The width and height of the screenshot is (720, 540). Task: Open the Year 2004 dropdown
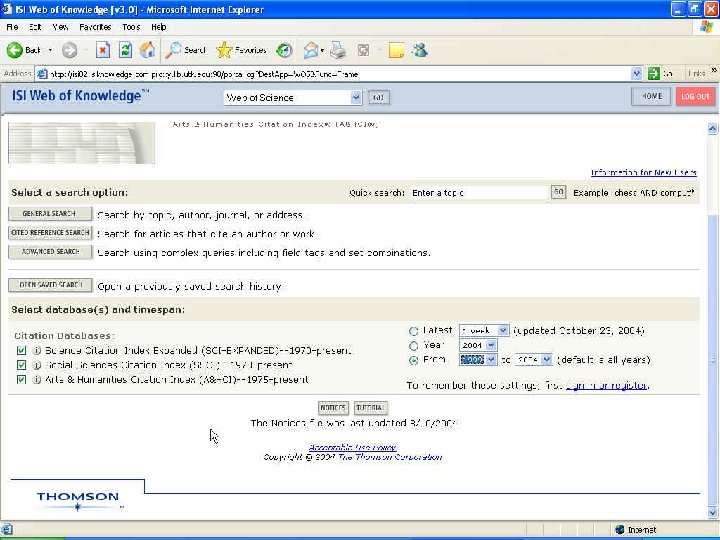[478, 345]
